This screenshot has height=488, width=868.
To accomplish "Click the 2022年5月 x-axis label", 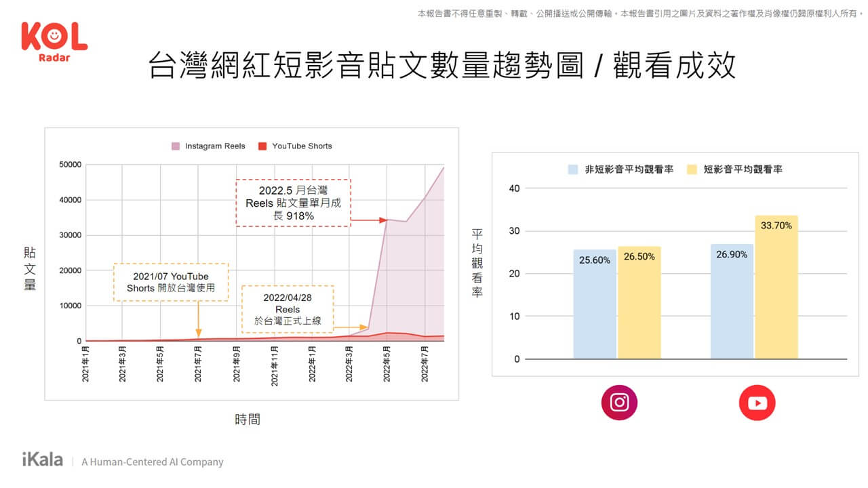I will [x=388, y=365].
